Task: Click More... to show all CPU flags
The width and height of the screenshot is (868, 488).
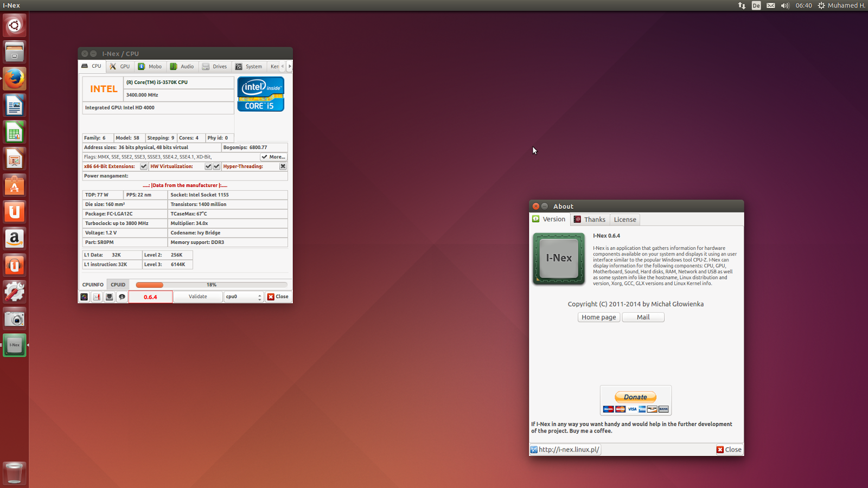Action: click(x=273, y=157)
